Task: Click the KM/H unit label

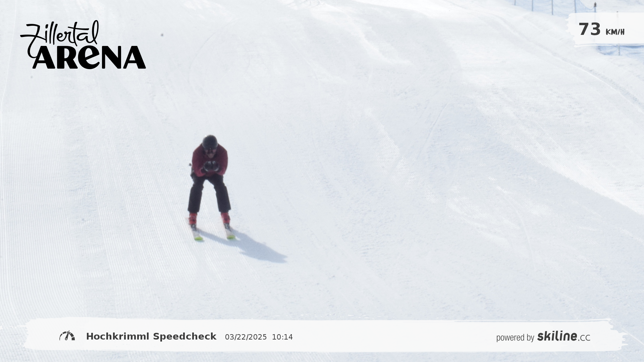Action: [x=615, y=32]
